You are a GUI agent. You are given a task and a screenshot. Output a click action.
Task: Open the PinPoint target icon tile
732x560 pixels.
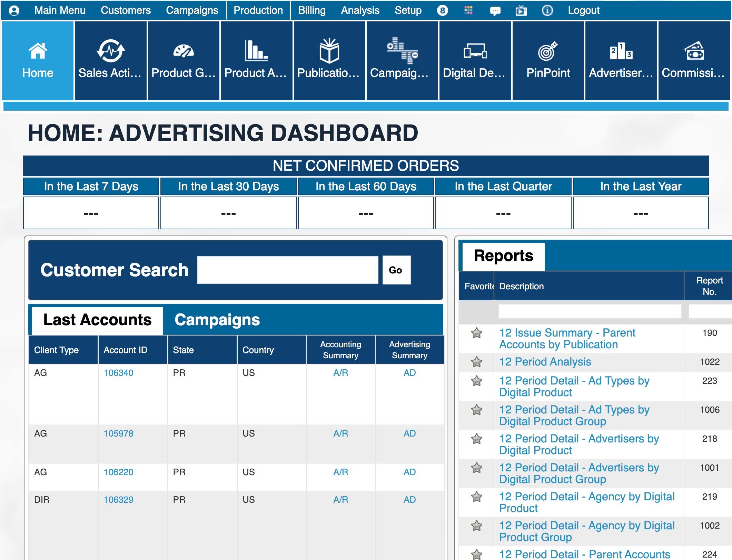coord(548,51)
